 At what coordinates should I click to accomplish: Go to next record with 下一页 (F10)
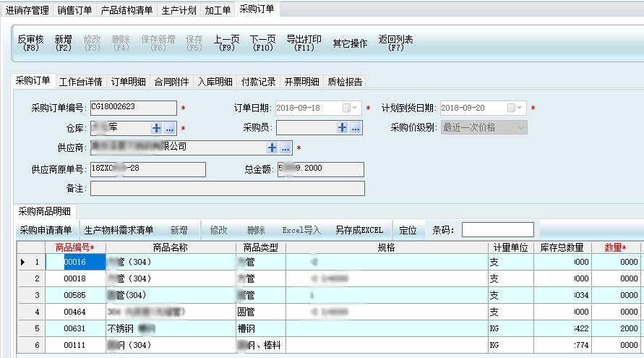point(263,43)
